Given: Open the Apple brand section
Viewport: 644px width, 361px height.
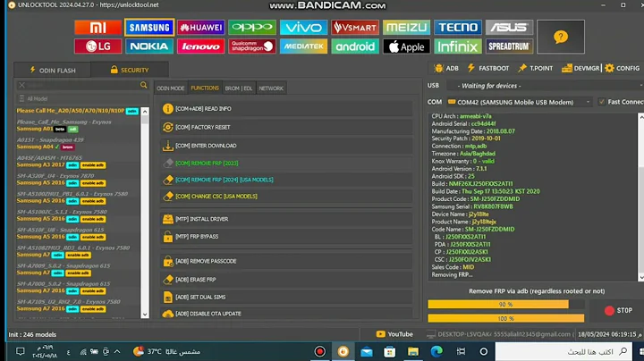Looking at the screenshot, I should (406, 46).
